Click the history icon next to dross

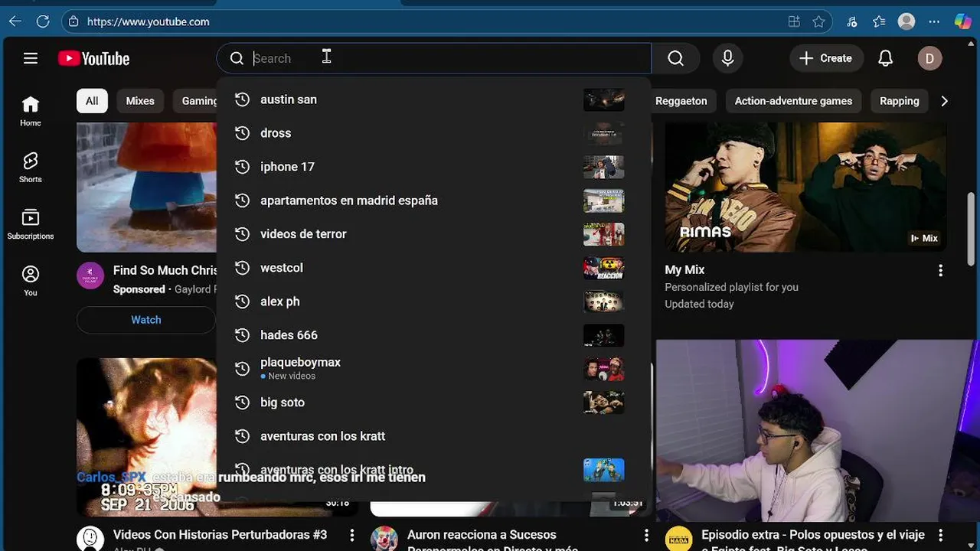pyautogui.click(x=242, y=133)
